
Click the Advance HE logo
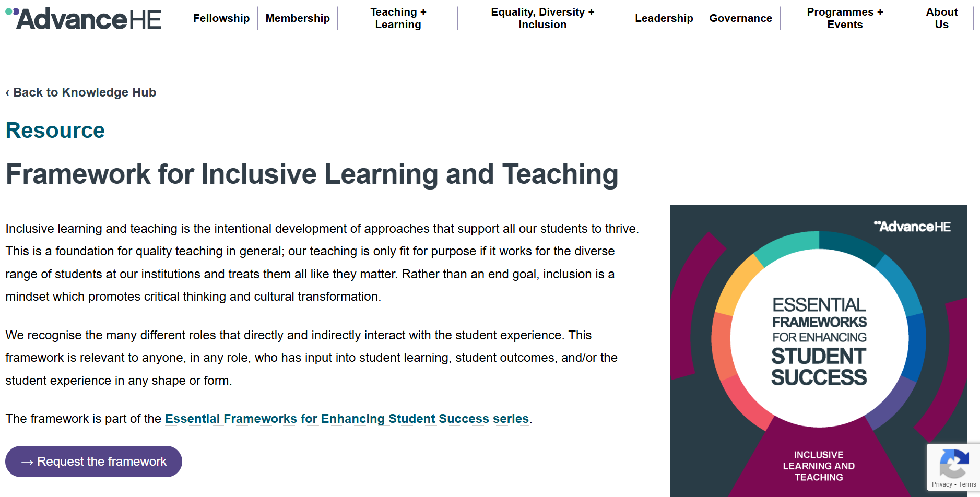[x=84, y=19]
